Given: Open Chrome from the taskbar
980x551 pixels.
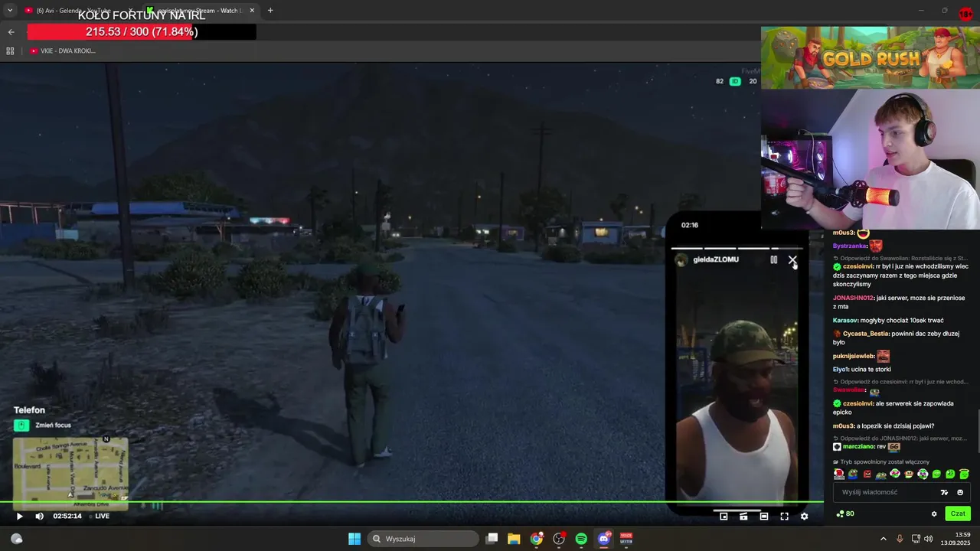Looking at the screenshot, I should click(x=537, y=539).
